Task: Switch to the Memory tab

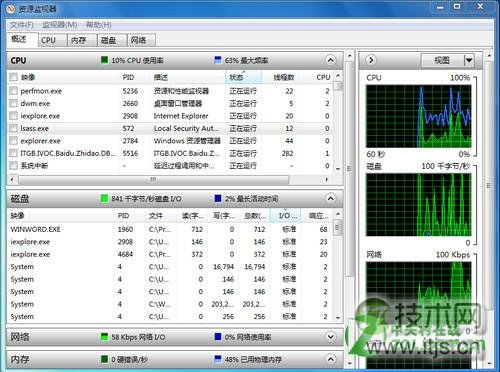Action: 82,40
